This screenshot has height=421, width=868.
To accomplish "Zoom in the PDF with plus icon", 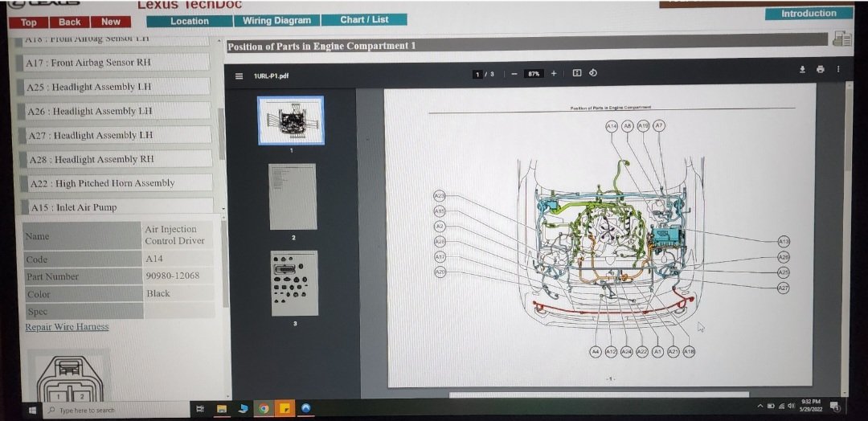I will tap(554, 73).
